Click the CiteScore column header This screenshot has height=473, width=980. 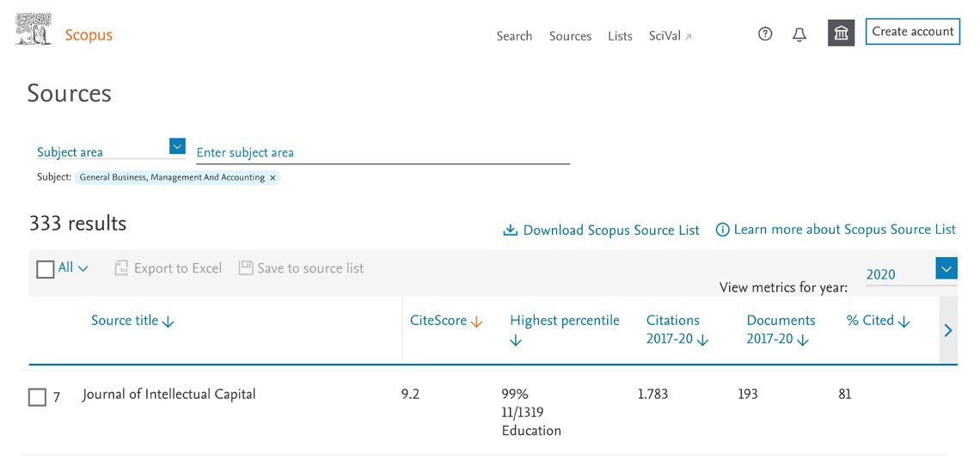tap(438, 320)
